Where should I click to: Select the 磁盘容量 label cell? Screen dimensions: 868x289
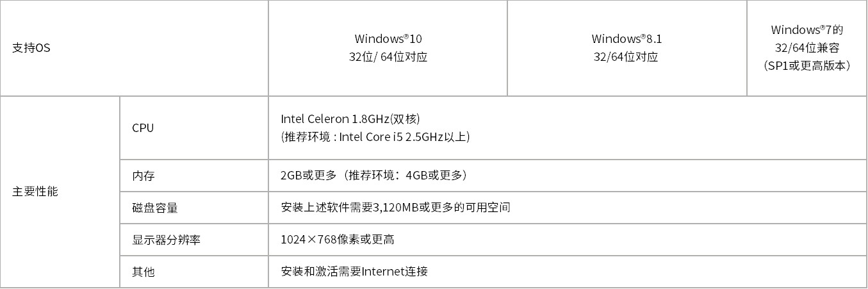[x=194, y=208]
